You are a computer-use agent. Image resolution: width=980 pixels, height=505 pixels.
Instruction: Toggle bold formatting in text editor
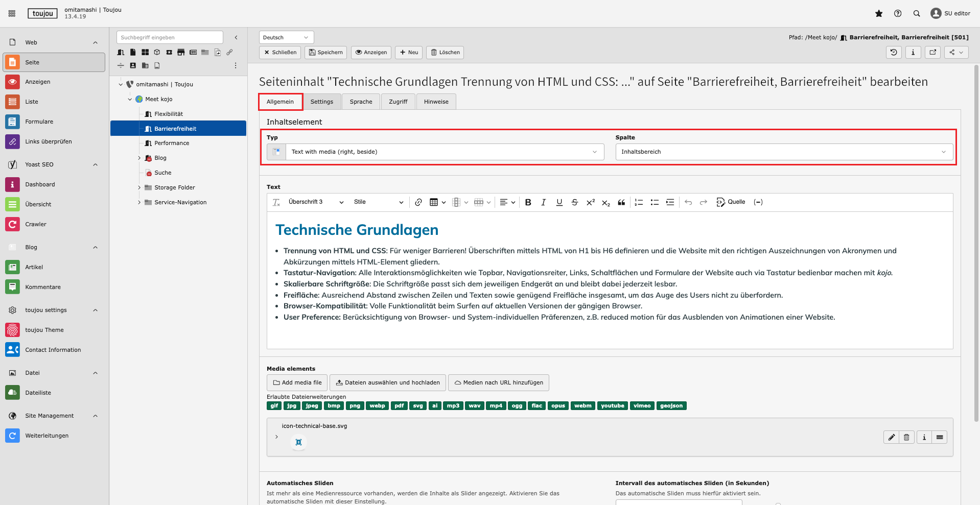528,202
